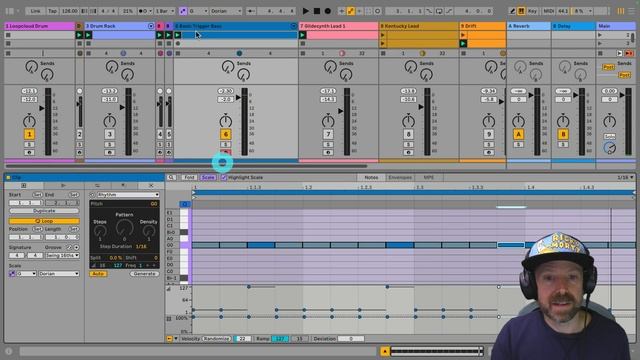This screenshot has width=640, height=360.
Task: Expand the velocity lane selector arrow
Action: (x=176, y=338)
